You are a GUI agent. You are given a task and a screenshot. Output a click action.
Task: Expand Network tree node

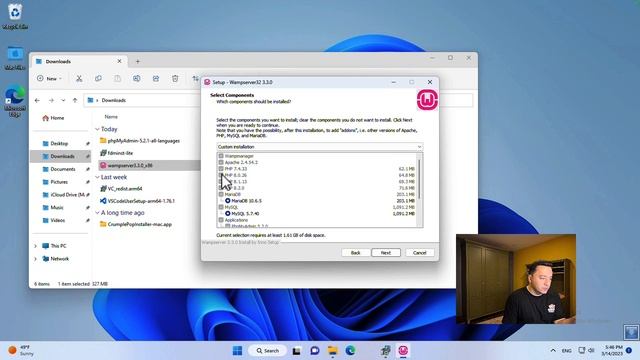36,259
